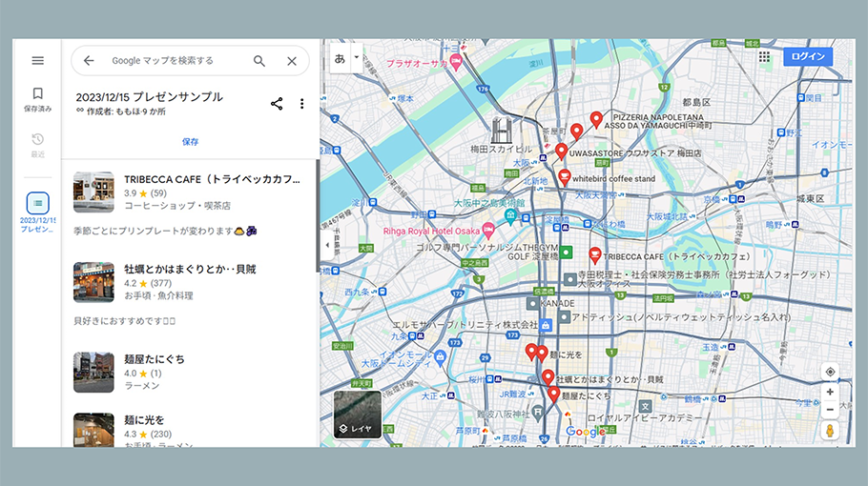
Task: Click the Street View pegman icon
Action: point(830,430)
